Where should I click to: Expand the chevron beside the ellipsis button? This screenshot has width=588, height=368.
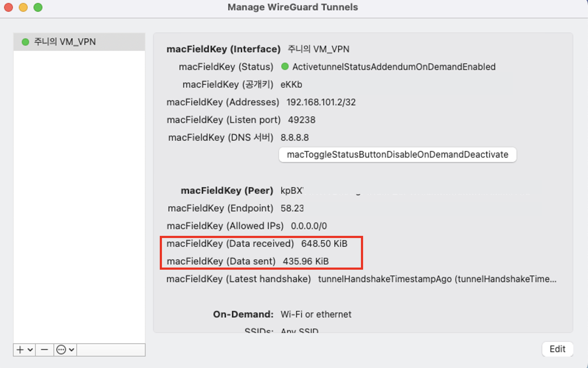click(72, 350)
